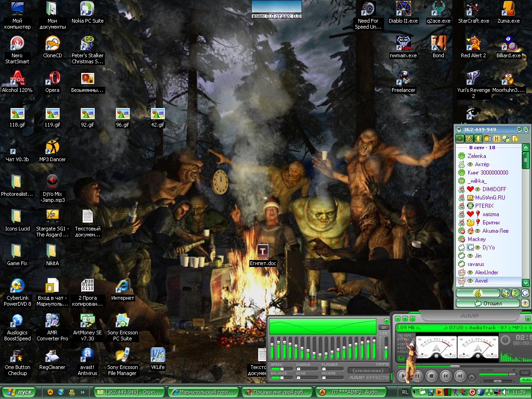Toggle the equalizer ON button
The width and height of the screenshot is (532, 399).
[x=384, y=327]
